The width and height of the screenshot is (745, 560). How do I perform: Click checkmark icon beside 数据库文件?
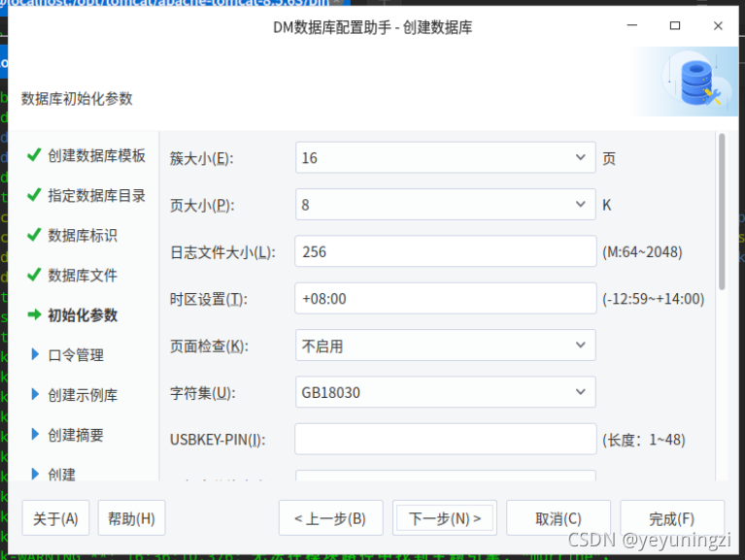pos(34,275)
